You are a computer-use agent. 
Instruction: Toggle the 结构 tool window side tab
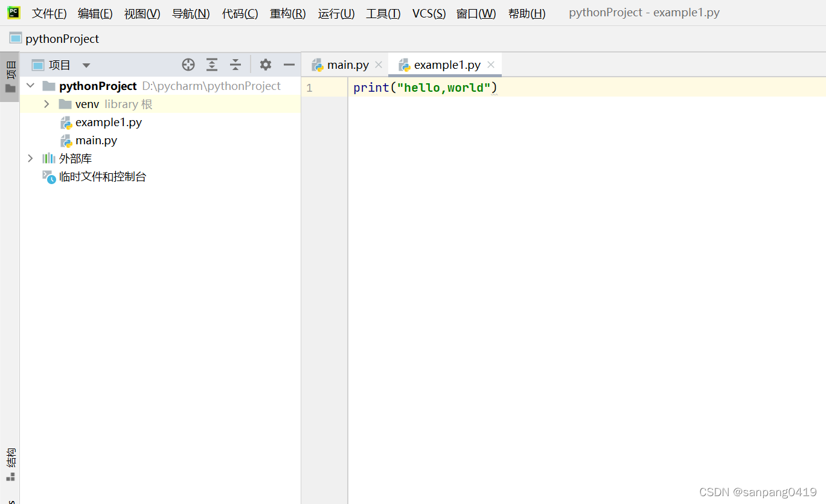coord(10,465)
